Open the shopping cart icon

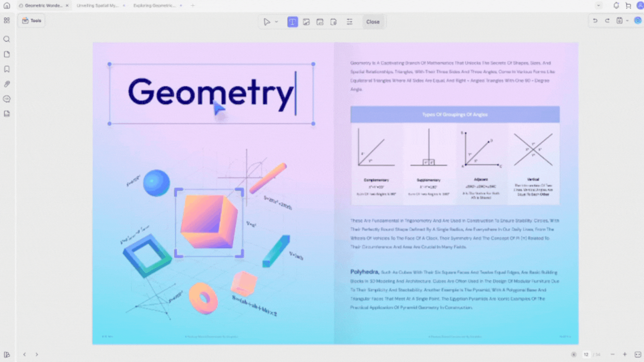tap(628, 6)
